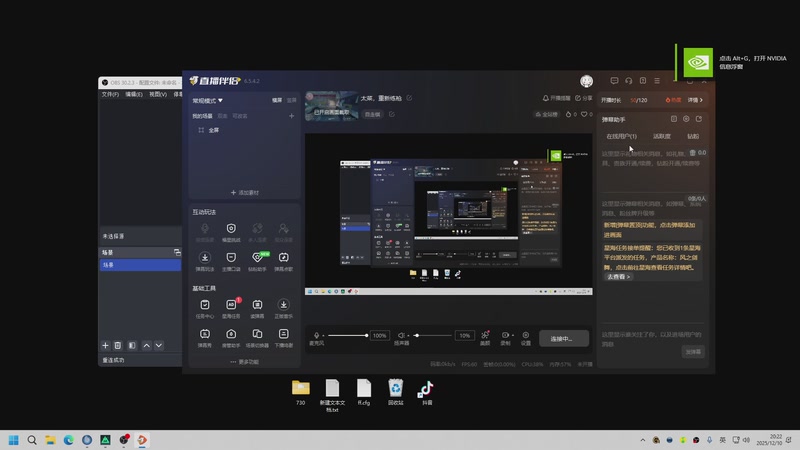This screenshot has width=800, height=450.
Task: Open OBS 编辑(E) menu
Action: [134, 94]
